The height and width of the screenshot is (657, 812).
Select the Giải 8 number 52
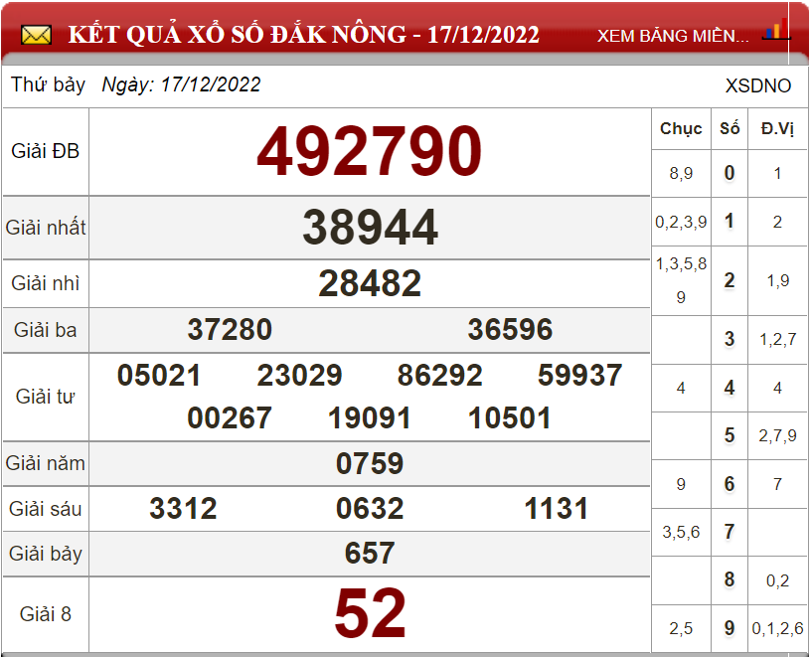tap(370, 614)
